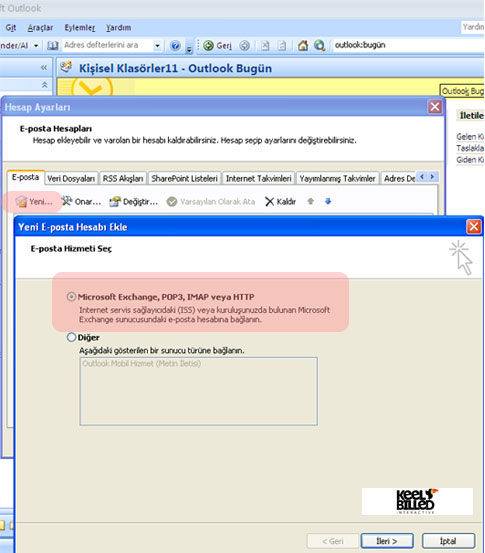Switch to the Yayımlanmış Takvimler tab

(x=338, y=178)
